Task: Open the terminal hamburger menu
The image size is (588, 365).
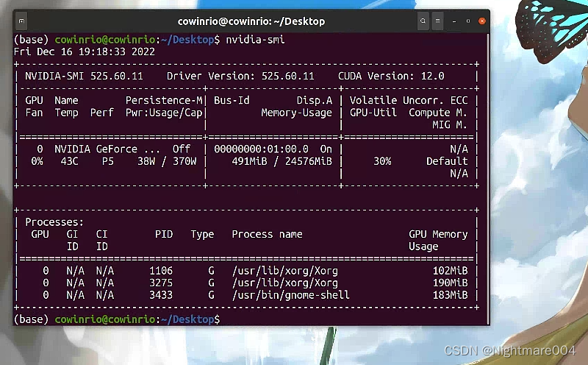Action: click(x=437, y=21)
